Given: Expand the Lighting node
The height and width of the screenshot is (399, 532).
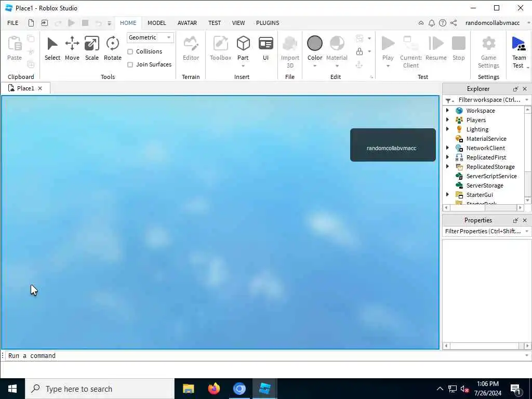Looking at the screenshot, I should pyautogui.click(x=447, y=129).
